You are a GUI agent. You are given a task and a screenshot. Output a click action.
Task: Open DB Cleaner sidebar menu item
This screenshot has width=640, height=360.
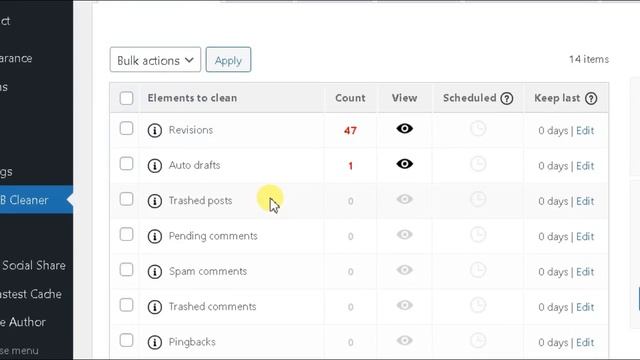pyautogui.click(x=36, y=200)
